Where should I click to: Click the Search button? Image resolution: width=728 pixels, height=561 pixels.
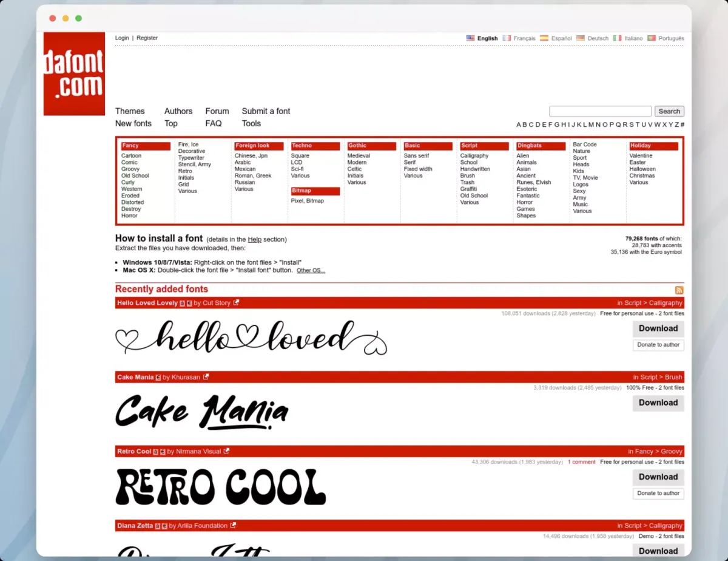pos(669,111)
